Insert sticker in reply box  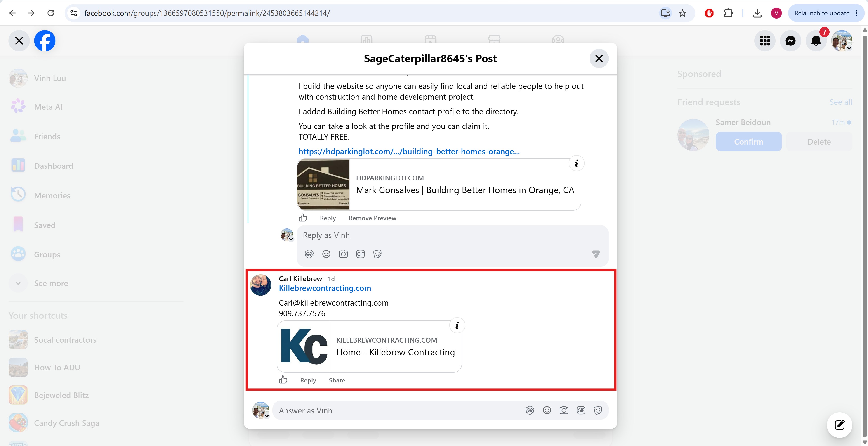[377, 254]
